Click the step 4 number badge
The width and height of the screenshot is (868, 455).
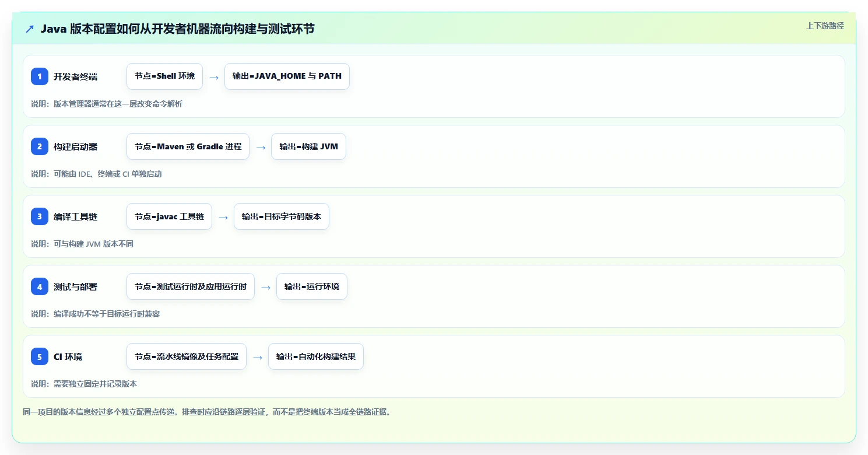point(40,286)
